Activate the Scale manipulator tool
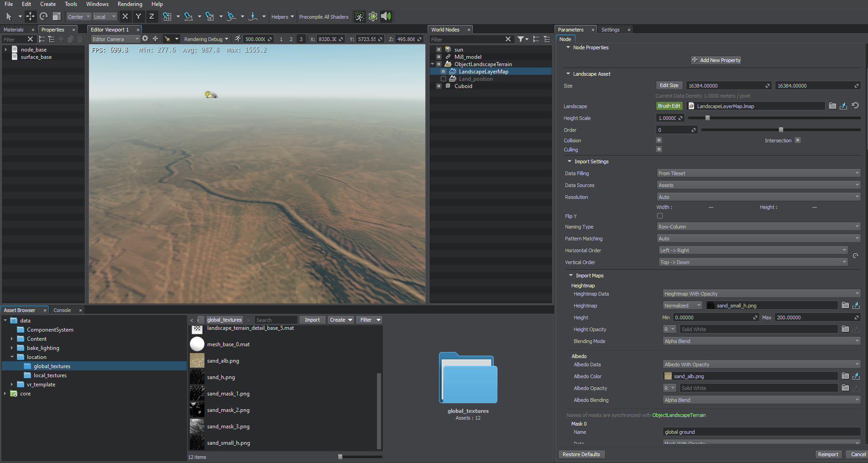The image size is (868, 463). (57, 16)
